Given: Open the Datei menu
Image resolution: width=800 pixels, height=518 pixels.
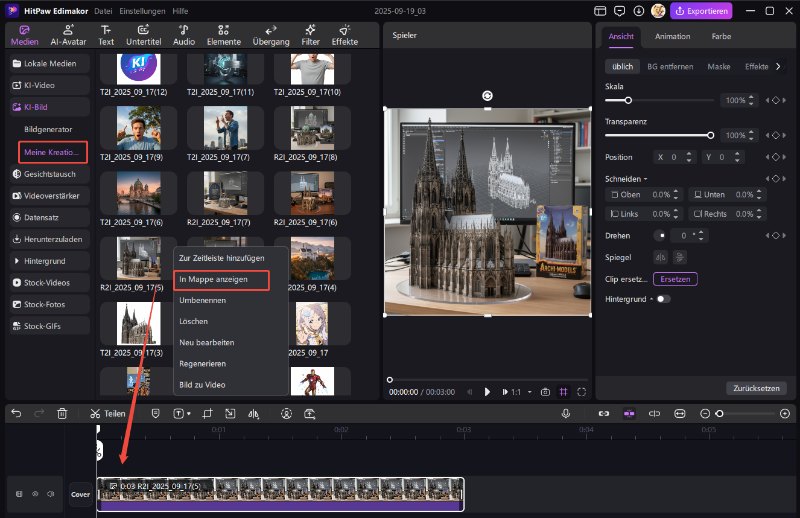Looking at the screenshot, I should tap(103, 11).
